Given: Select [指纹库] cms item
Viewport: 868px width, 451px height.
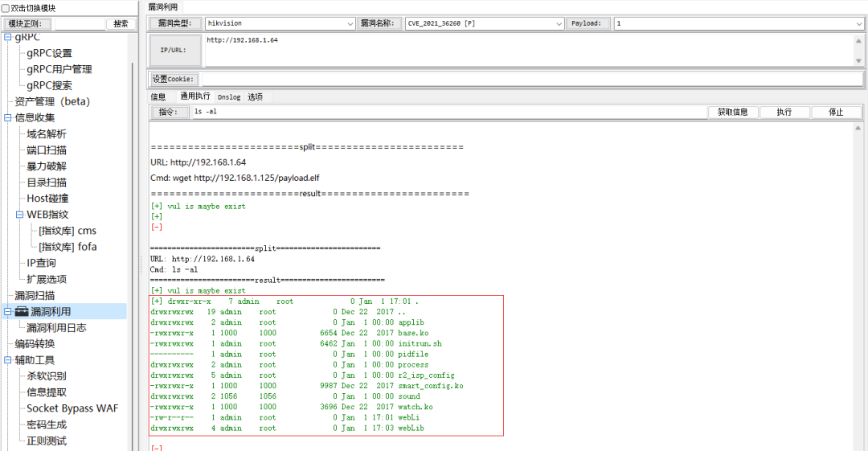Looking at the screenshot, I should pyautogui.click(x=68, y=231).
